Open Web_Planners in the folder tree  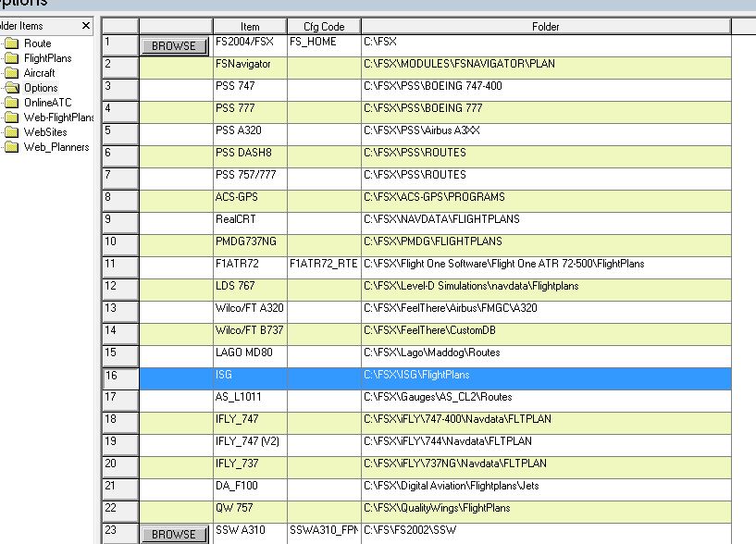point(56,147)
